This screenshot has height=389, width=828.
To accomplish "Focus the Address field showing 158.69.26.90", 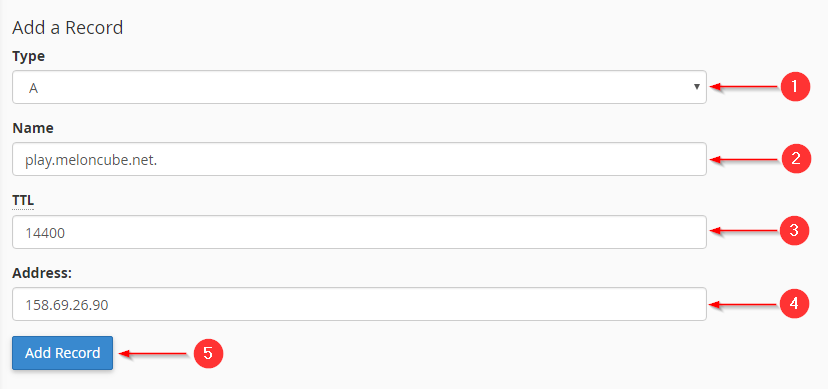I will click(359, 304).
